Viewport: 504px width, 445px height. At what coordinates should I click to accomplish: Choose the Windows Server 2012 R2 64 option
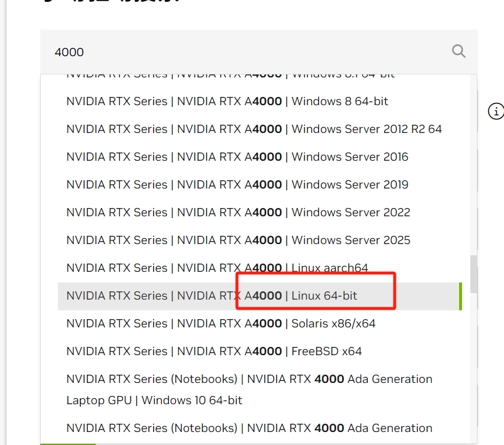(x=253, y=129)
